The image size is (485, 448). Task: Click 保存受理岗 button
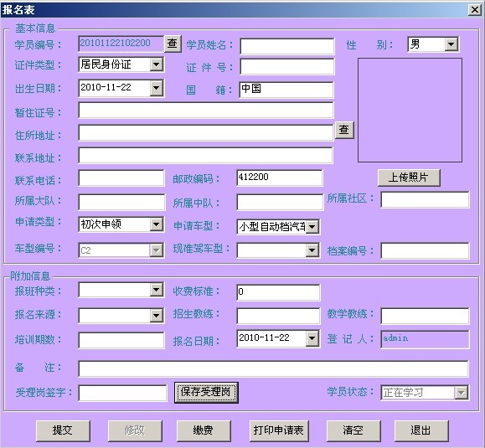click(x=206, y=393)
